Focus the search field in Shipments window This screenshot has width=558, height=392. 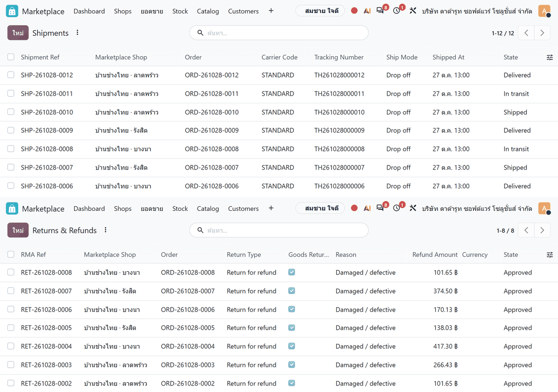(279, 33)
